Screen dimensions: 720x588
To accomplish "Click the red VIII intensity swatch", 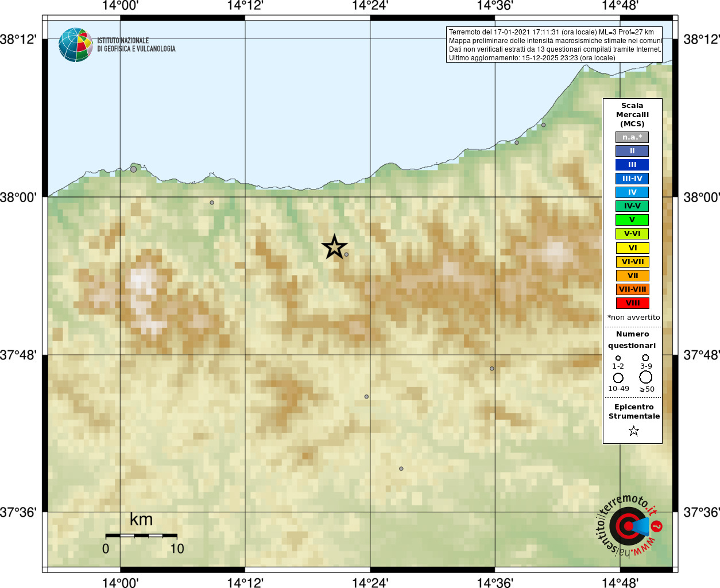I will 632,303.
